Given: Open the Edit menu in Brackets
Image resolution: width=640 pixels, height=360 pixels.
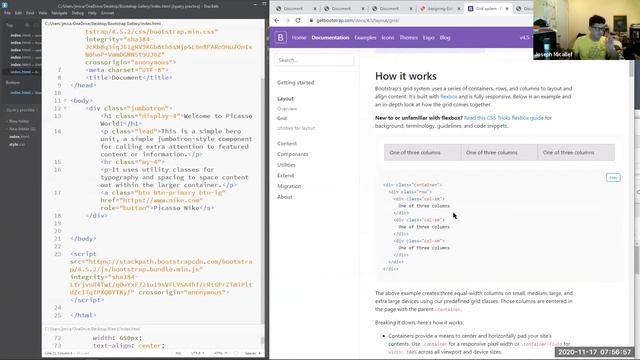Looking at the screenshot, I should [x=18, y=13].
